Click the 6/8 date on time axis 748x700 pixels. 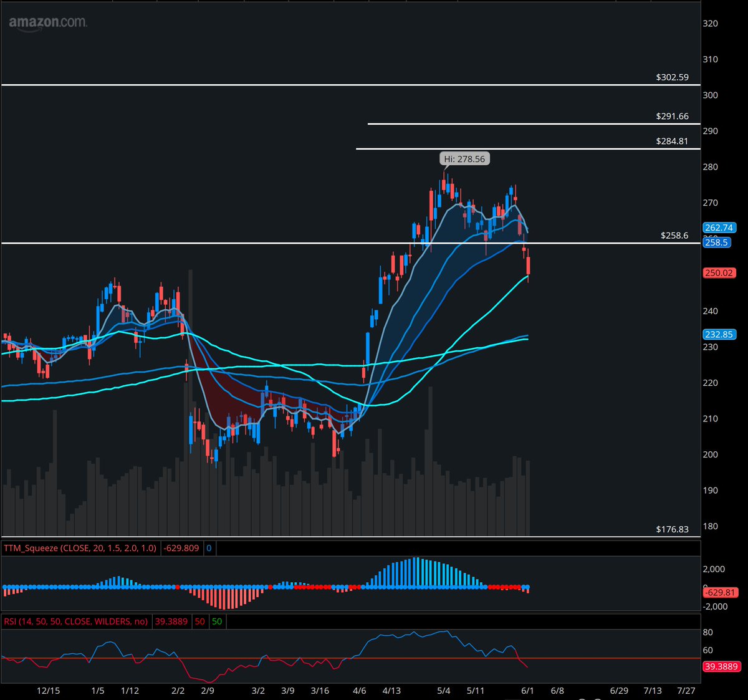tap(557, 691)
